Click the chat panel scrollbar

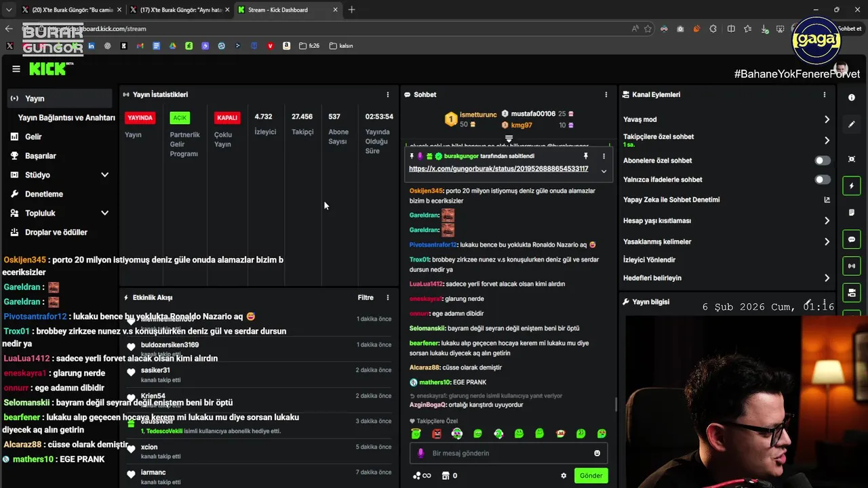pos(615,405)
